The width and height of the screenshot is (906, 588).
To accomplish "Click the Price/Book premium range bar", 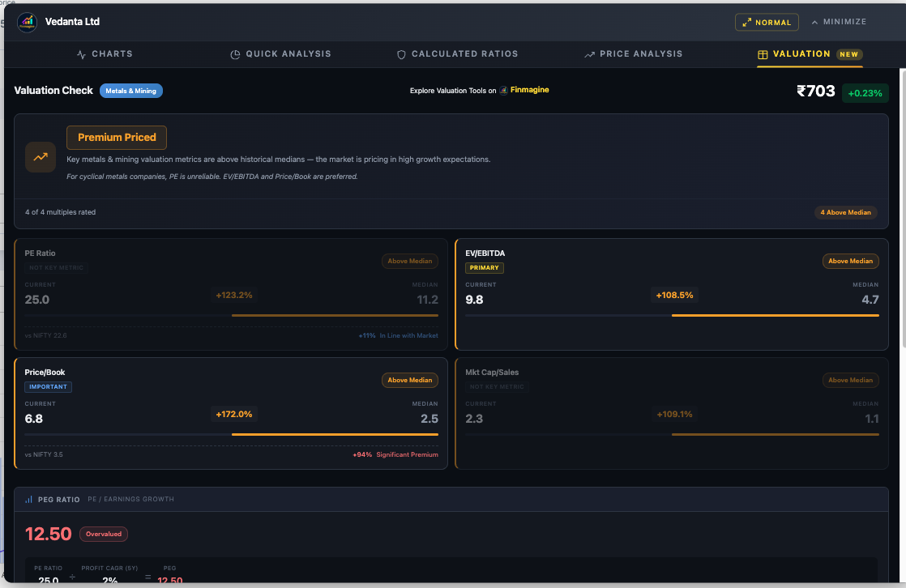I will [335, 434].
